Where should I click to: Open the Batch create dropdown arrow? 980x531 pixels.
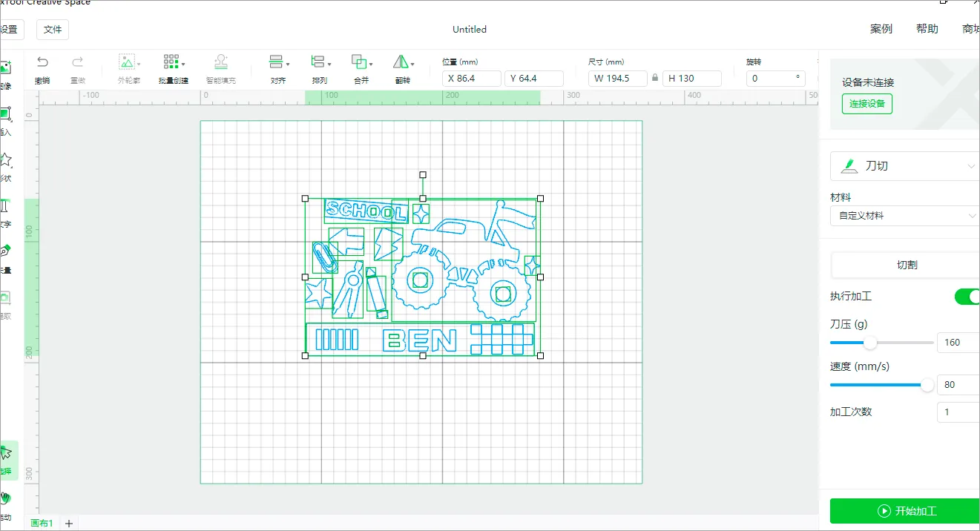pyautogui.click(x=183, y=65)
